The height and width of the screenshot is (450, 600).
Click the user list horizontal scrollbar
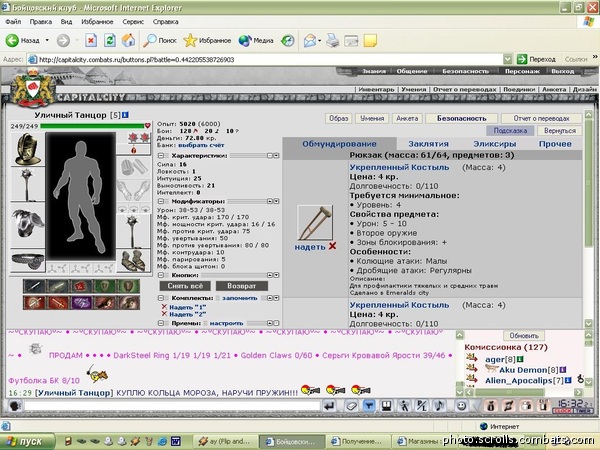[x=523, y=392]
